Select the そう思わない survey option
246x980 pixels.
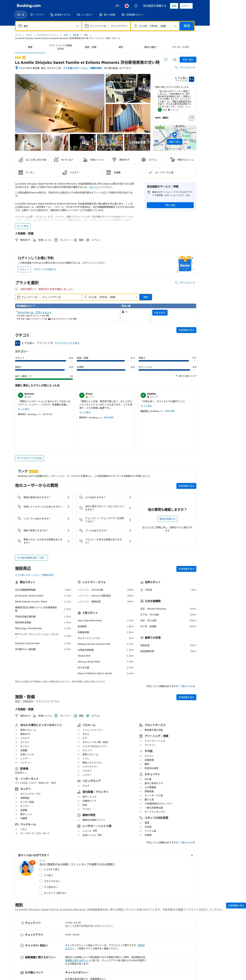pos(41,887)
